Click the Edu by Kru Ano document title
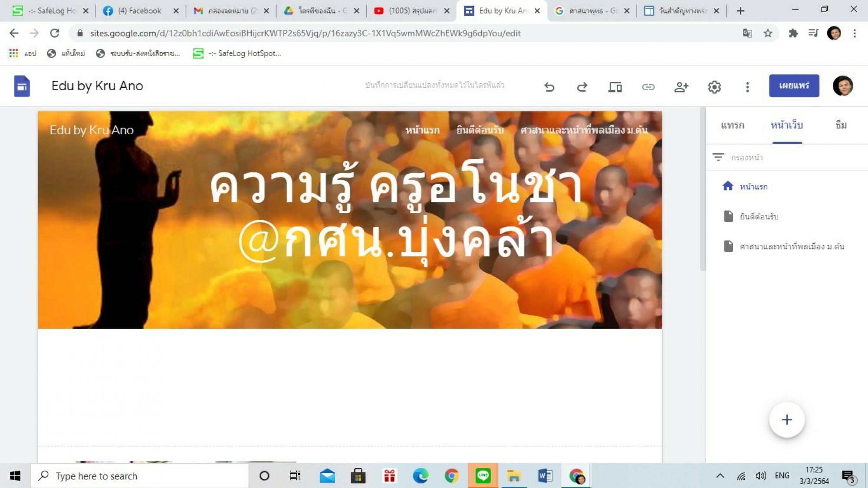868x488 pixels. (97, 86)
